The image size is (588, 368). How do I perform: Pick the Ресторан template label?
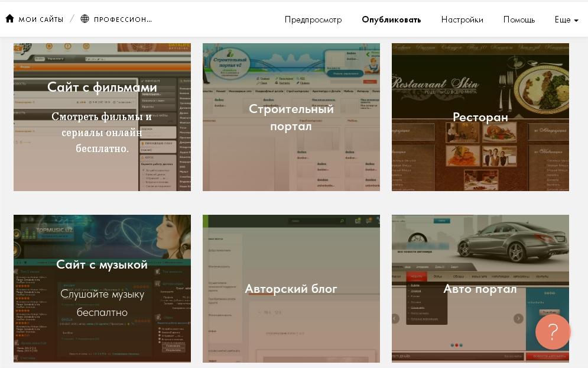[x=480, y=117]
